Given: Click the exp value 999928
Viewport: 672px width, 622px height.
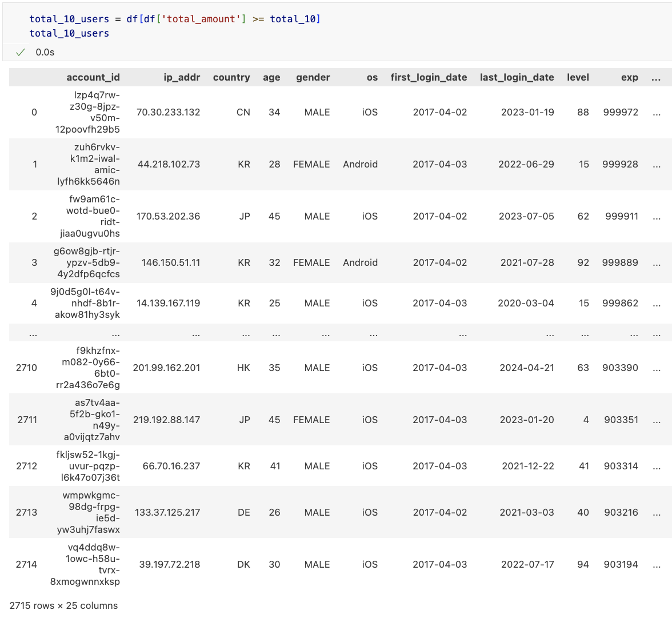Looking at the screenshot, I should [620, 164].
